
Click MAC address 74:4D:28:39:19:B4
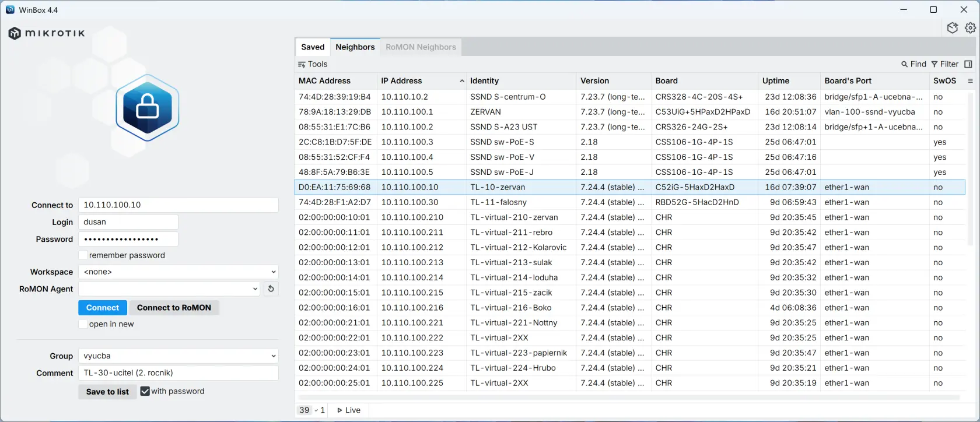(x=335, y=97)
